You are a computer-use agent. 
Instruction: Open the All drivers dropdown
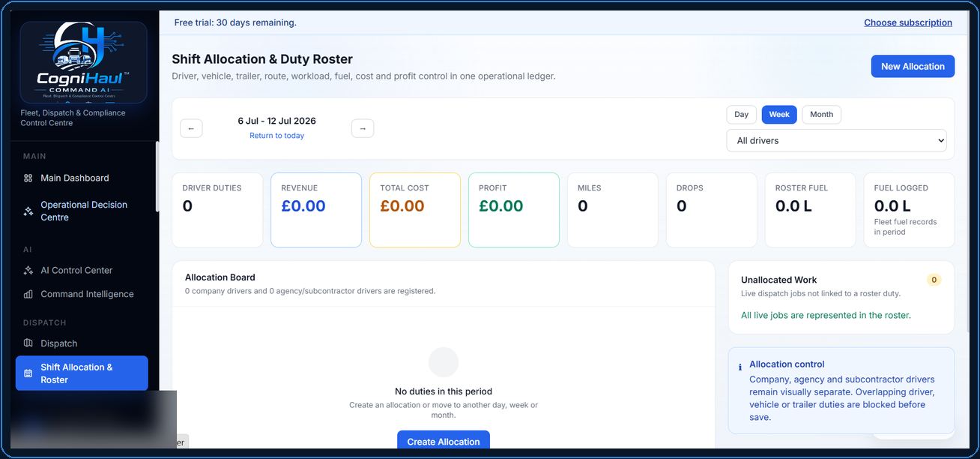coord(837,140)
